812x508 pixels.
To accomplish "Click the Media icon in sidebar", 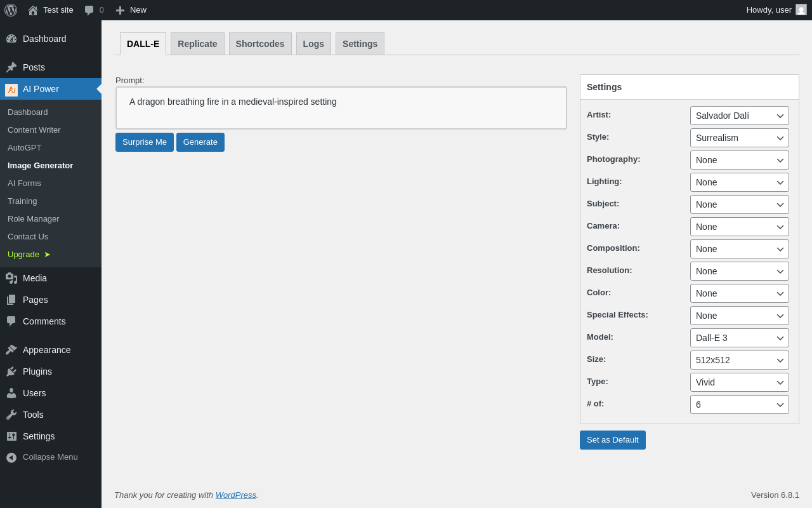I will tap(11, 278).
